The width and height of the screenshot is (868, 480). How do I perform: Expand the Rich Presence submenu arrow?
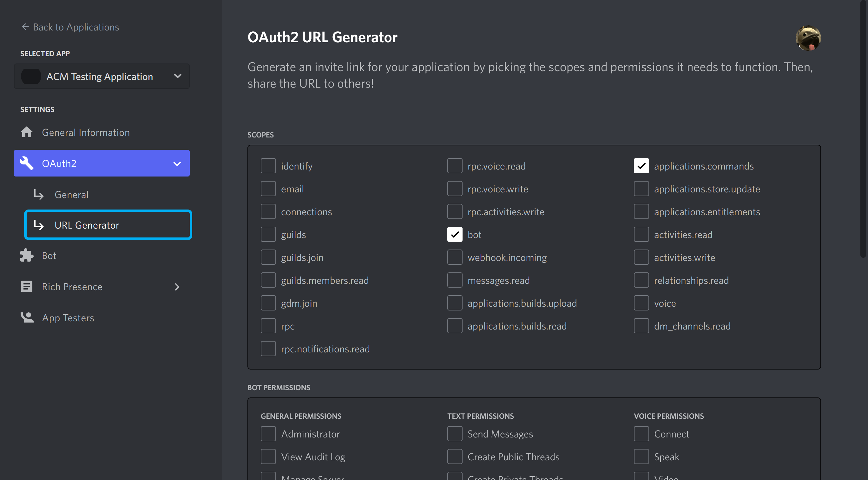(177, 287)
